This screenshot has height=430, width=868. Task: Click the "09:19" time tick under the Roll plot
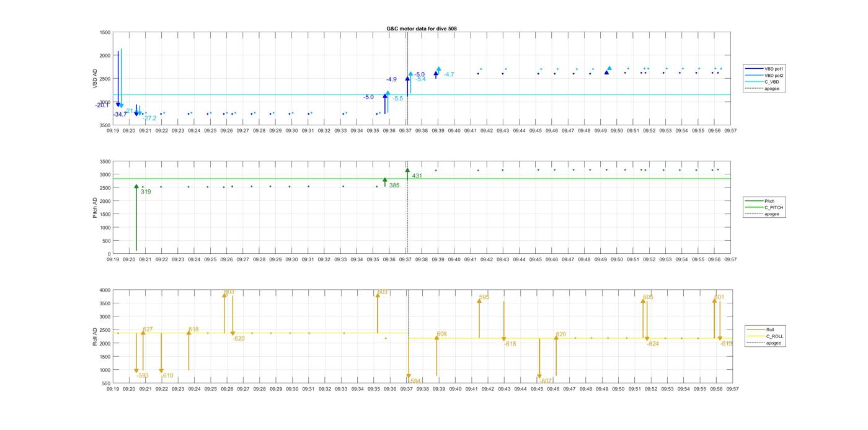click(113, 389)
